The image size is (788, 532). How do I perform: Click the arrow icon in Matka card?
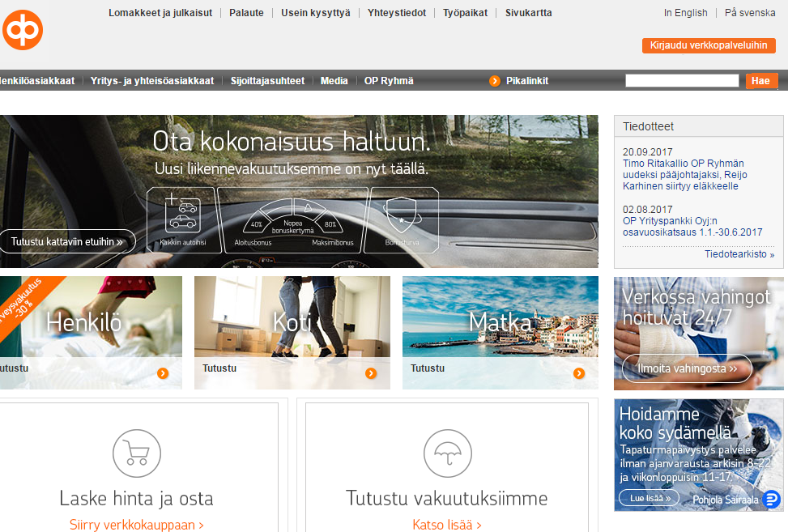pyautogui.click(x=579, y=373)
